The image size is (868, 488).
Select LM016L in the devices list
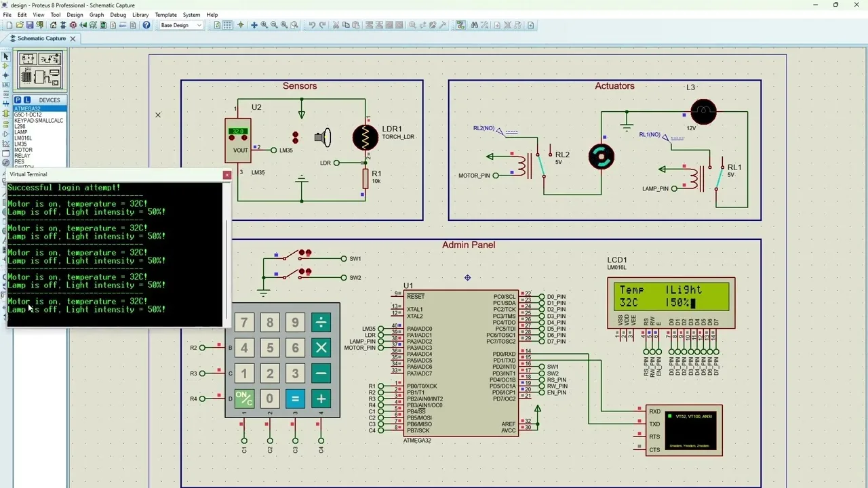[40, 138]
